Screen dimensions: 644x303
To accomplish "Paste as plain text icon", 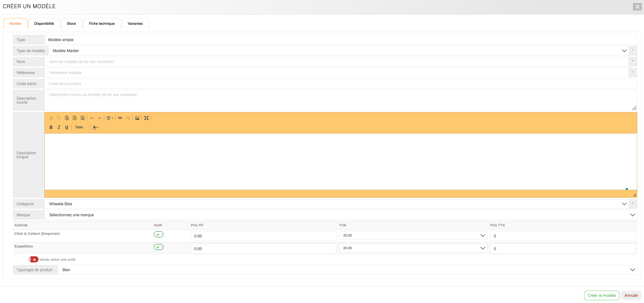I will [x=75, y=118].
